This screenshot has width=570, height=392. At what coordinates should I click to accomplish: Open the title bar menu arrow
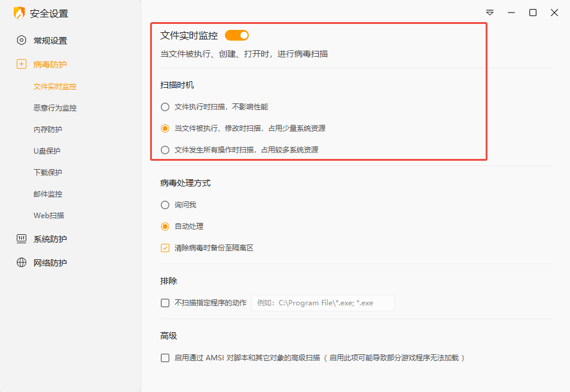point(490,12)
